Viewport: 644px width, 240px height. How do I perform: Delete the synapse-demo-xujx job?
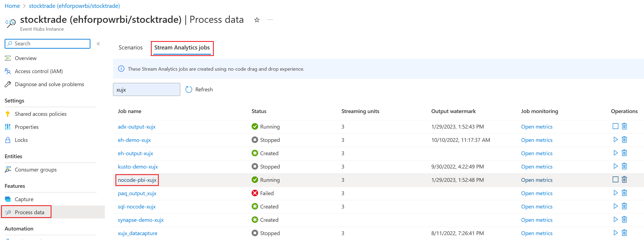point(624,219)
